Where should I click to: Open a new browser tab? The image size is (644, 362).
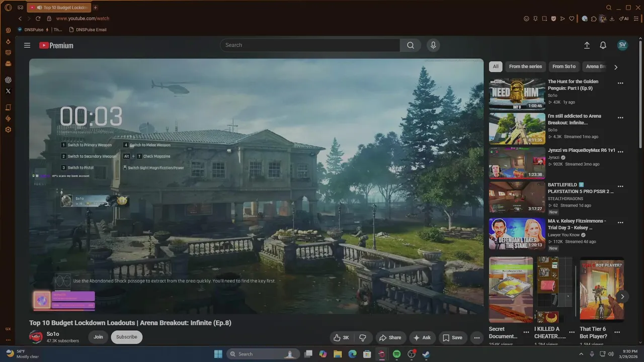pyautogui.click(x=95, y=8)
